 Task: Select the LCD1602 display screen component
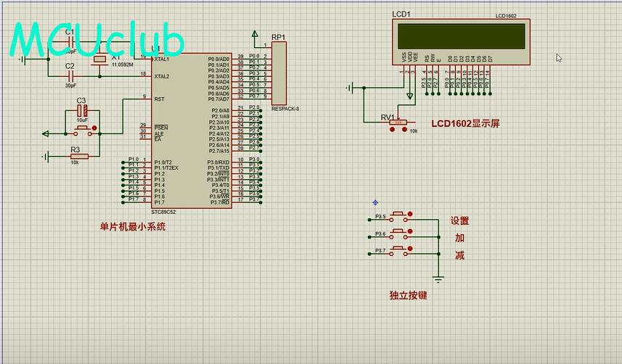459,36
